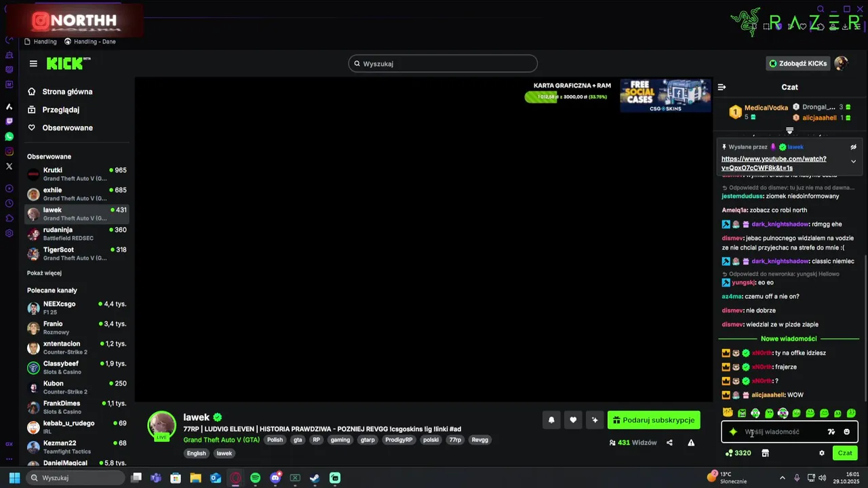Click the ProdigyRP tag
This screenshot has width=868, height=488.
(399, 440)
